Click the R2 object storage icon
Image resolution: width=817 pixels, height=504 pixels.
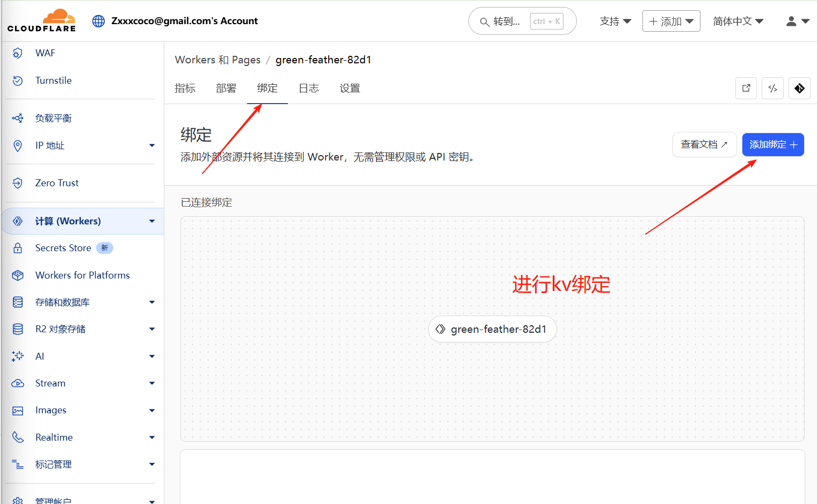pyautogui.click(x=18, y=329)
